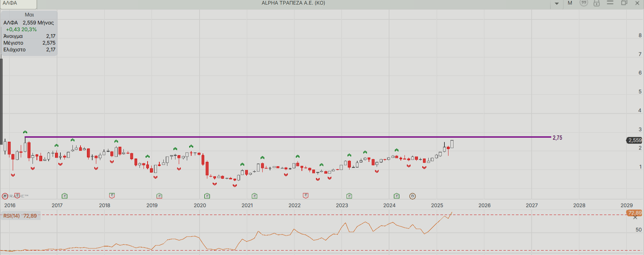Open the red E event marker at 2022

[306, 196]
